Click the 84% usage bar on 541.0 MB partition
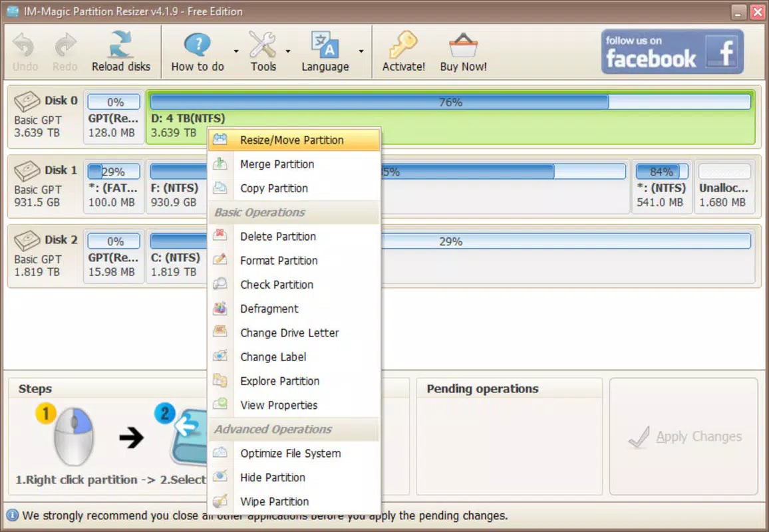The width and height of the screenshot is (769, 532). pos(662,172)
